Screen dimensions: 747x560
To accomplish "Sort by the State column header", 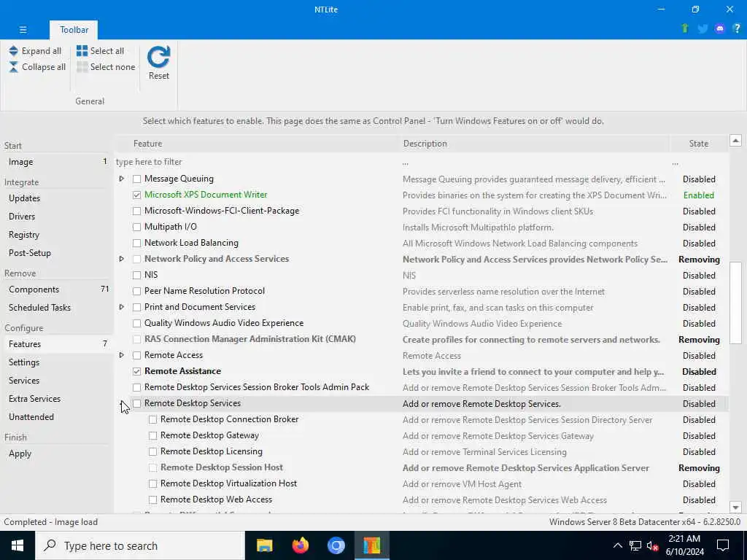I will click(x=699, y=144).
